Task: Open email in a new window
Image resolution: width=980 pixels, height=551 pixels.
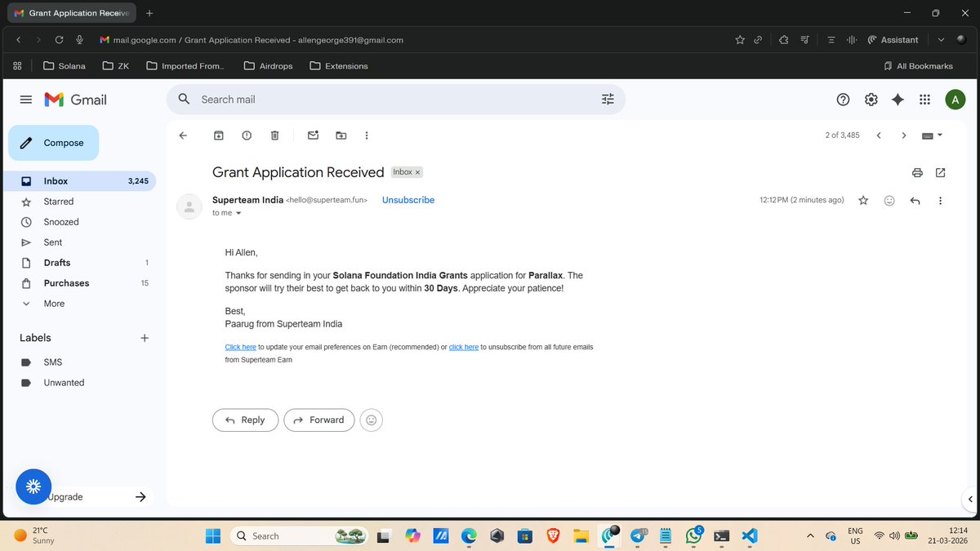Action: (941, 172)
